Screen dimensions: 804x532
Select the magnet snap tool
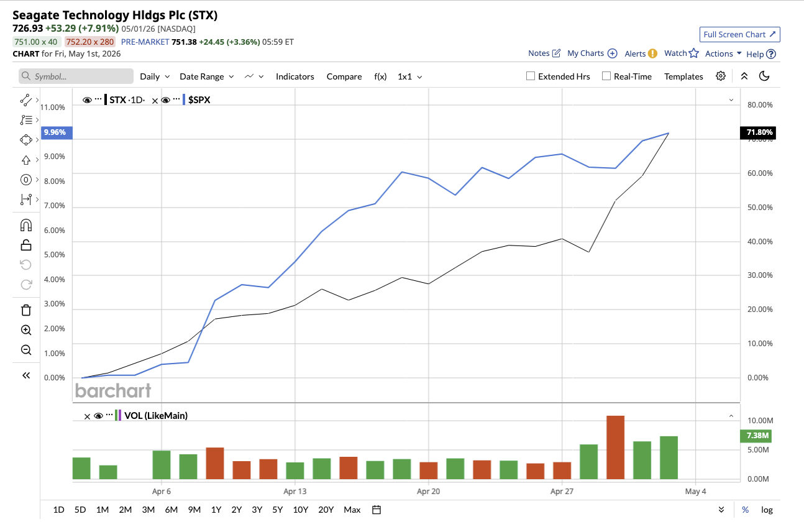(26, 225)
